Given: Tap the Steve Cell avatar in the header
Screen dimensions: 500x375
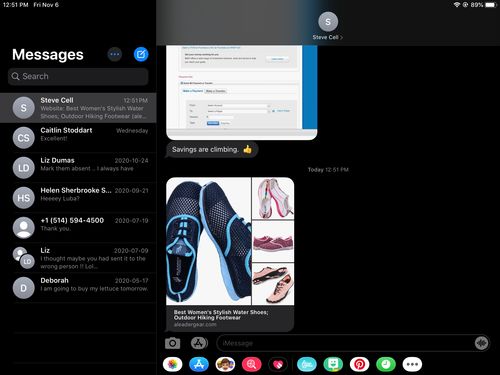Looking at the screenshot, I should 328,22.
